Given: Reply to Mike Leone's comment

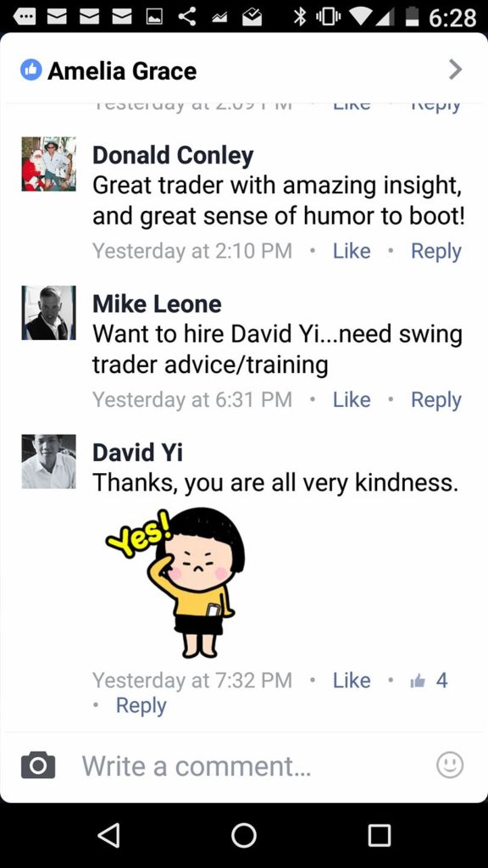Looking at the screenshot, I should 436,401.
